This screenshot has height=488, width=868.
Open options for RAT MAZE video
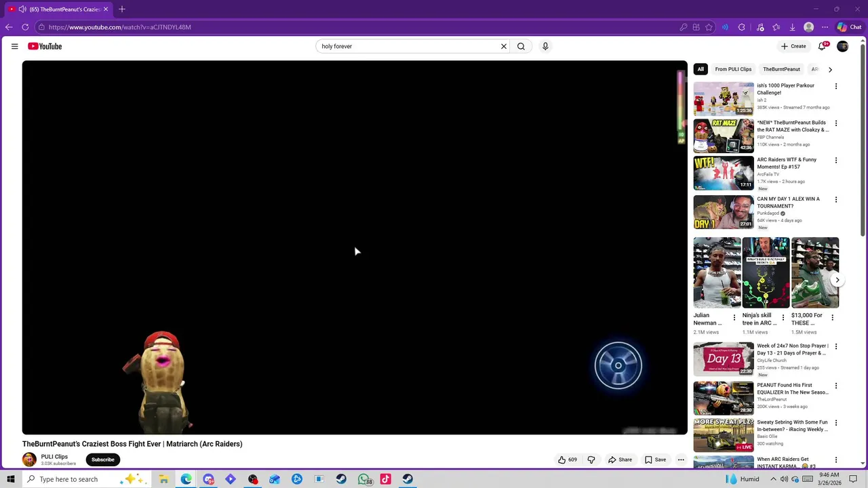[836, 123]
